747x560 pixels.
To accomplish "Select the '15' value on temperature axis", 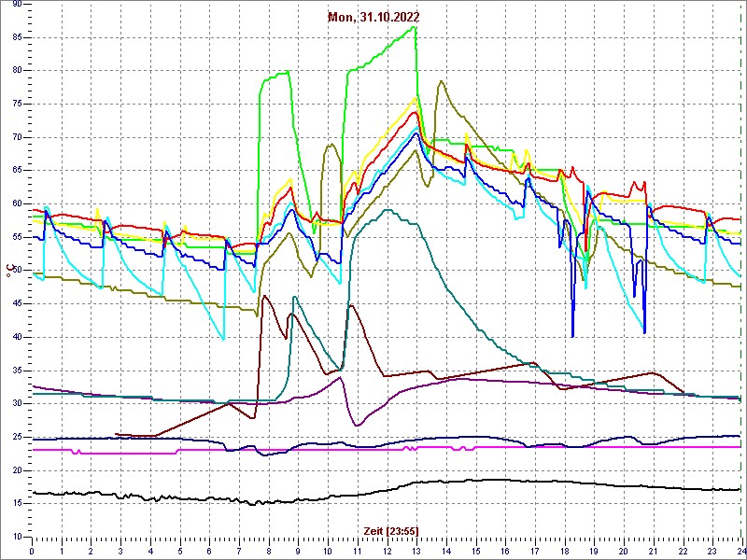I will [17, 504].
